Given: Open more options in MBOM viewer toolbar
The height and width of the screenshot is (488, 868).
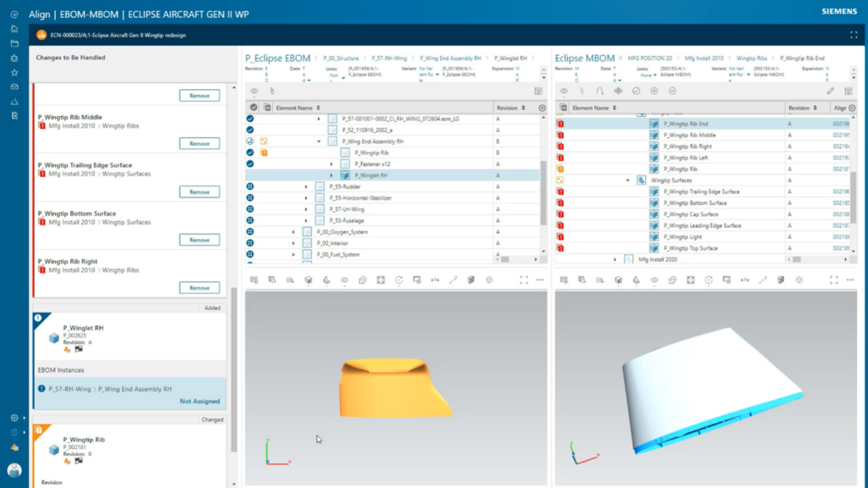Looking at the screenshot, I should 850,280.
